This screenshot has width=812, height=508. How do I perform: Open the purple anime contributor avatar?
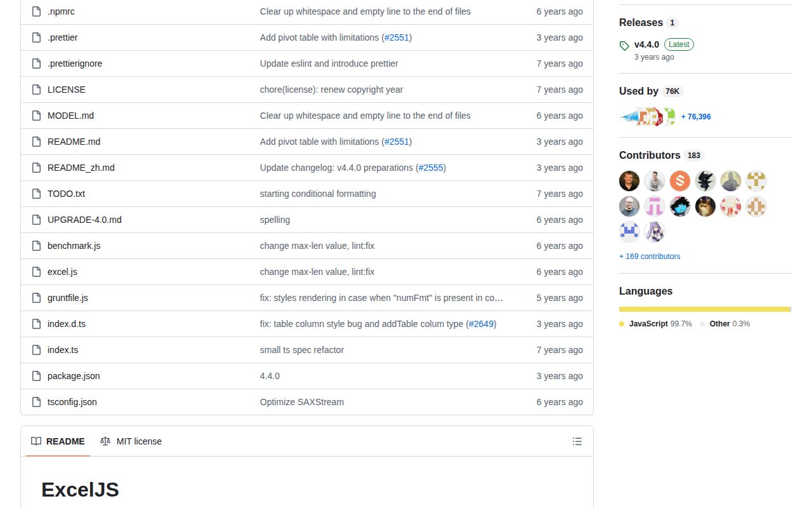[655, 232]
